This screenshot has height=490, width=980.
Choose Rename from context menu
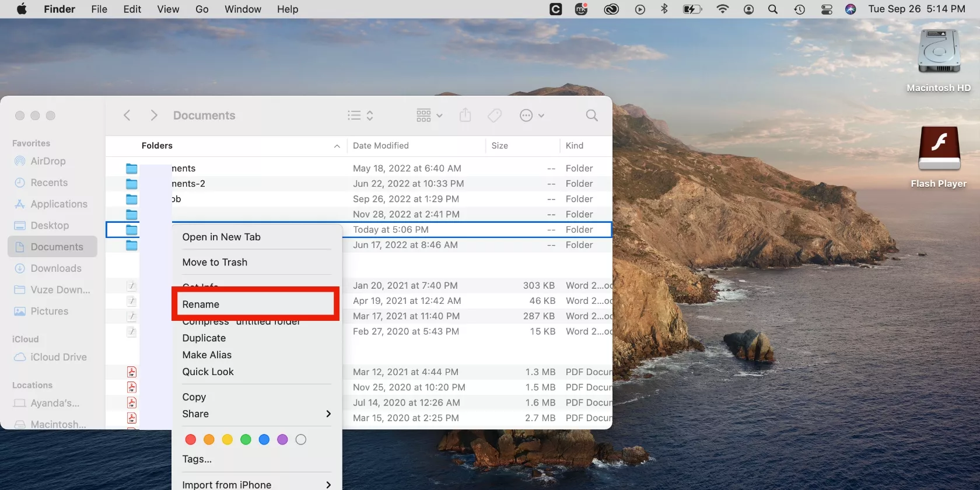(x=201, y=304)
